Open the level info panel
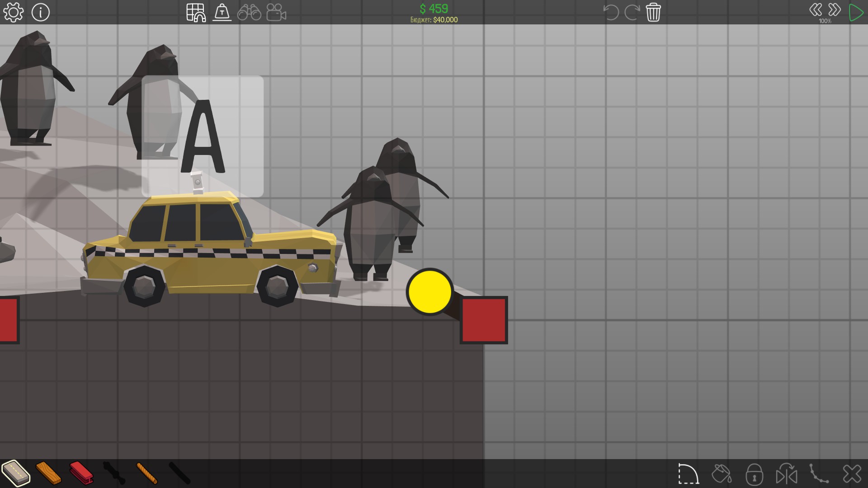This screenshot has width=868, height=488. [41, 13]
